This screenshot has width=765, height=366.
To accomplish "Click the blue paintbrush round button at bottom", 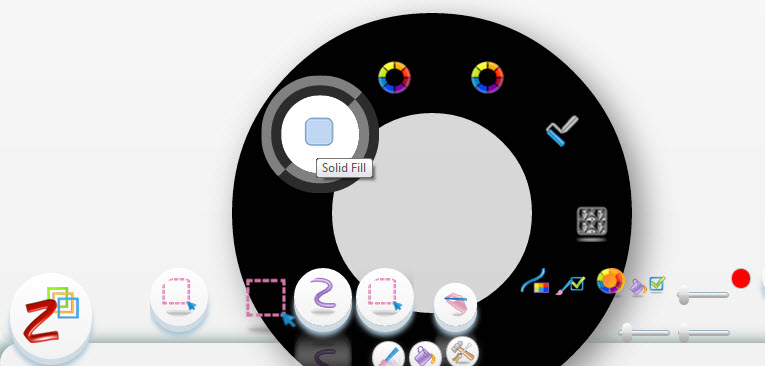I will pos(388,355).
